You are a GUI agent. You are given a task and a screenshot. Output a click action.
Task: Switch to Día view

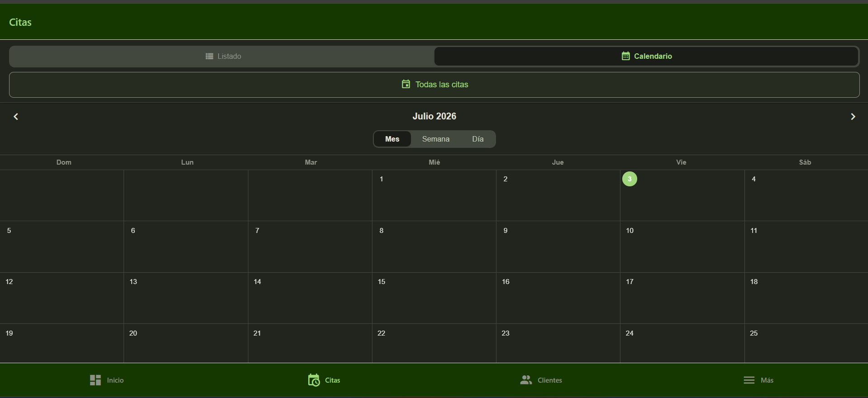[x=478, y=139]
